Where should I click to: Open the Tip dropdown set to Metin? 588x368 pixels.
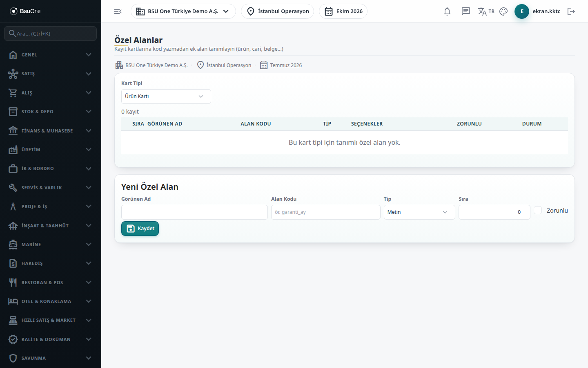419,212
